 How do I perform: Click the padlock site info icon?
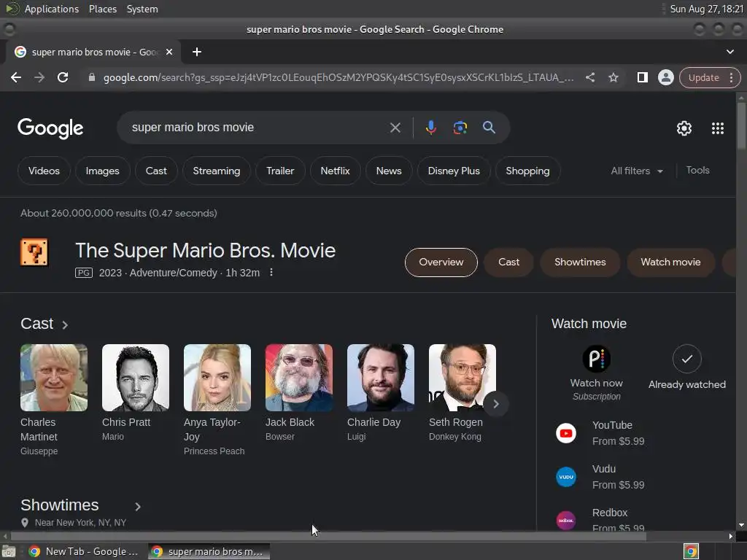92,77
